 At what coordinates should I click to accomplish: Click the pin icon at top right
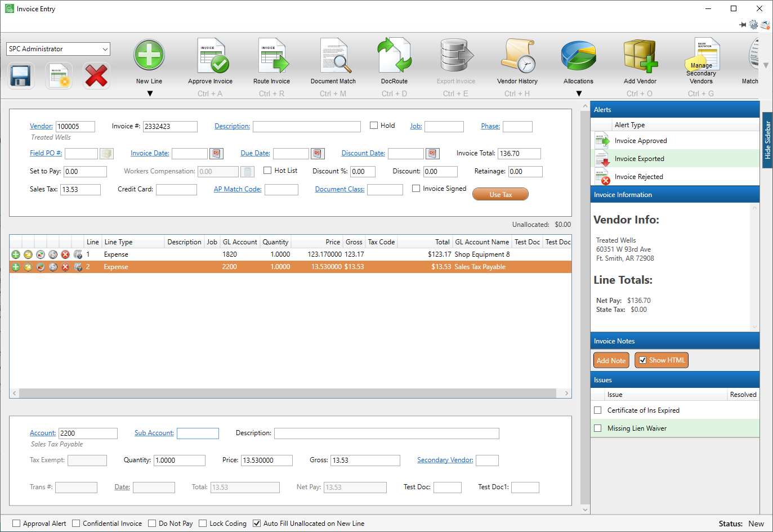pyautogui.click(x=743, y=25)
